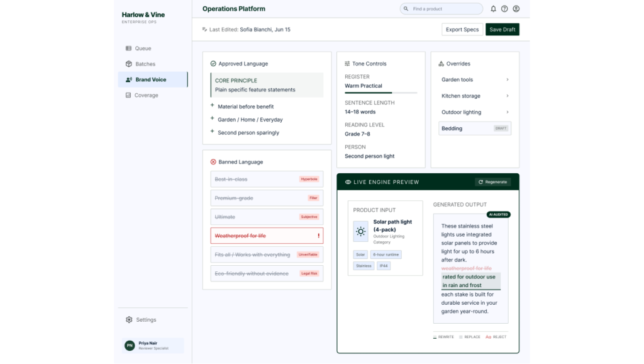Click the Tone Controls sliders icon

click(347, 64)
